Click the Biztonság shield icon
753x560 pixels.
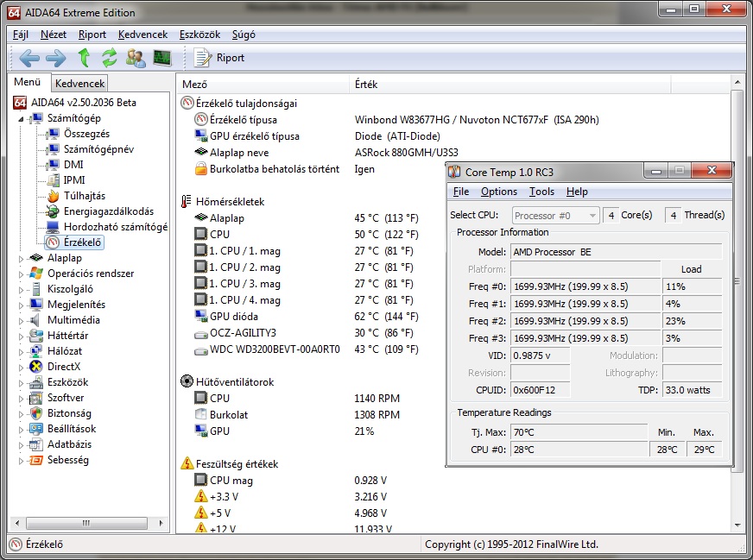36,413
